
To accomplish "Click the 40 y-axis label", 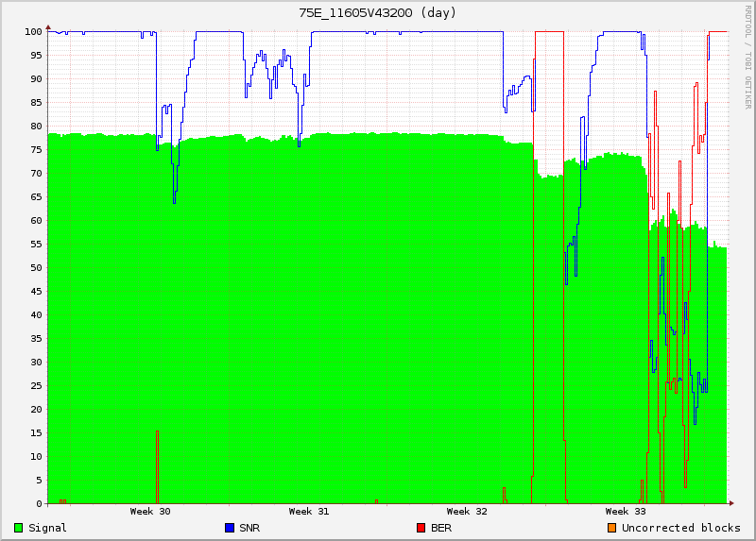I will [36, 315].
